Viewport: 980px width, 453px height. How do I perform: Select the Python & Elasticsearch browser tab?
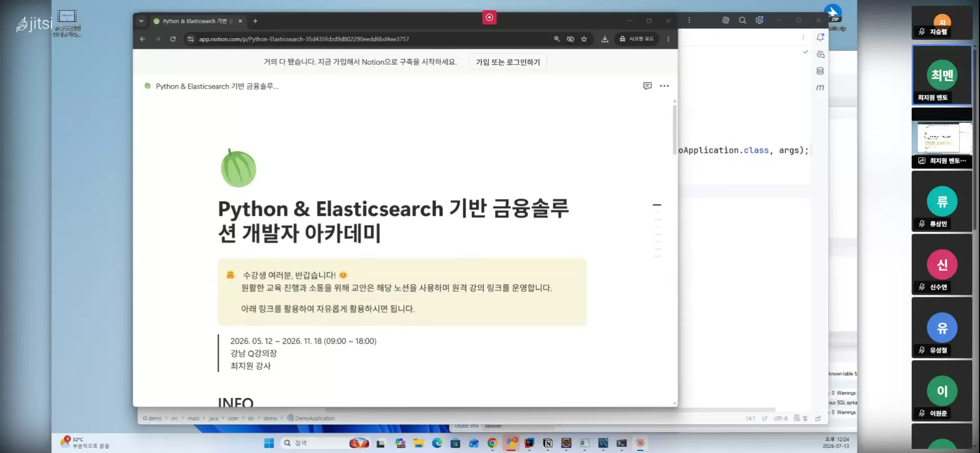(x=198, y=21)
